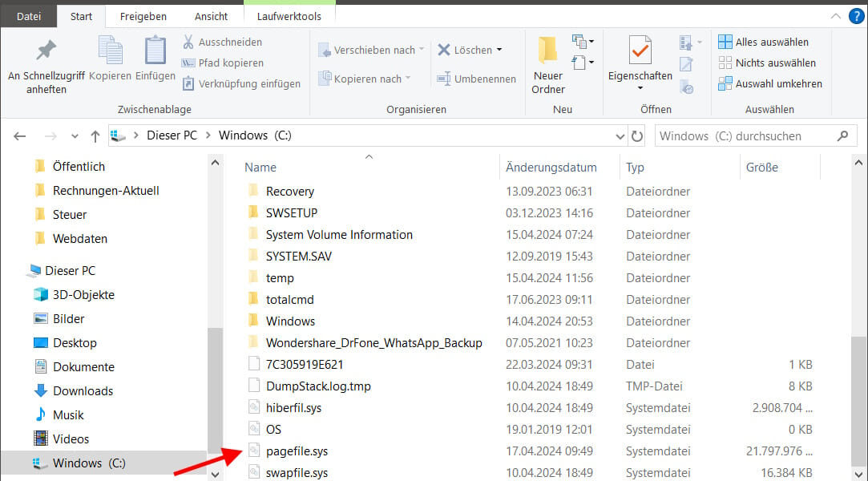Open the Neues Element dropdown icon

pyautogui.click(x=583, y=42)
